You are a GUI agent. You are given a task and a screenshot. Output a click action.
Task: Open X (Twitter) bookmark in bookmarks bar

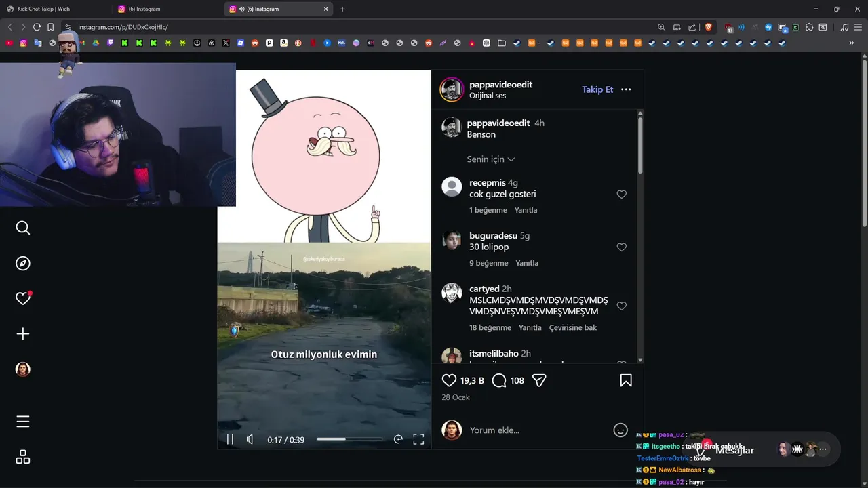click(x=226, y=43)
